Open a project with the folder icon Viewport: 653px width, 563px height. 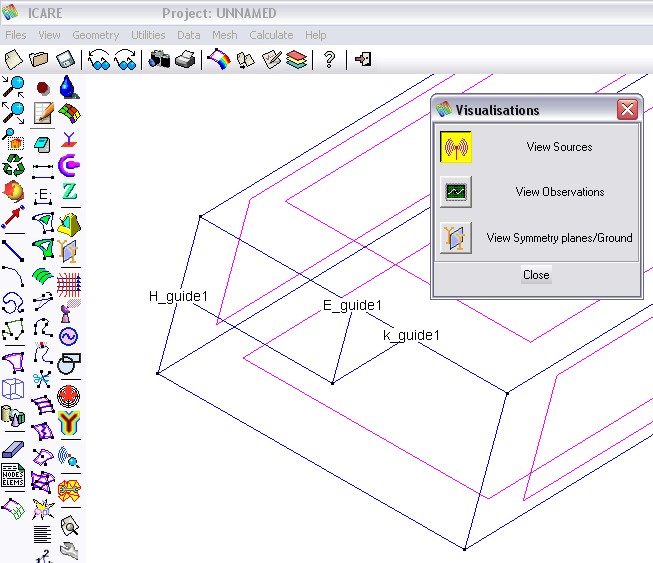point(39,60)
